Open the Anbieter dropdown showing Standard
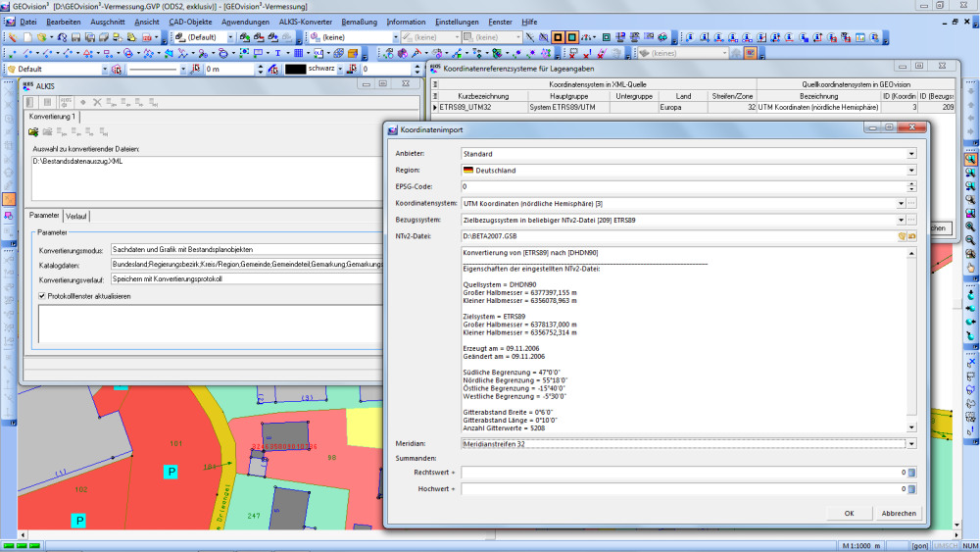The width and height of the screenshot is (980, 552). (x=911, y=154)
